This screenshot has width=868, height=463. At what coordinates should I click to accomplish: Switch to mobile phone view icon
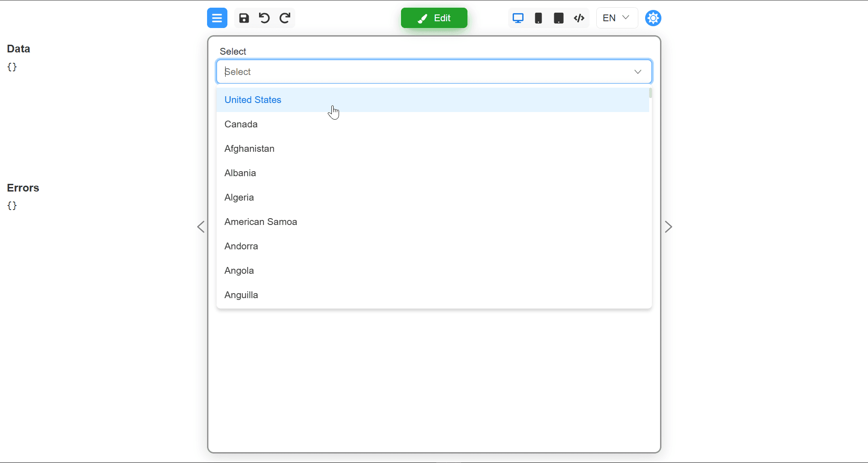coord(538,18)
